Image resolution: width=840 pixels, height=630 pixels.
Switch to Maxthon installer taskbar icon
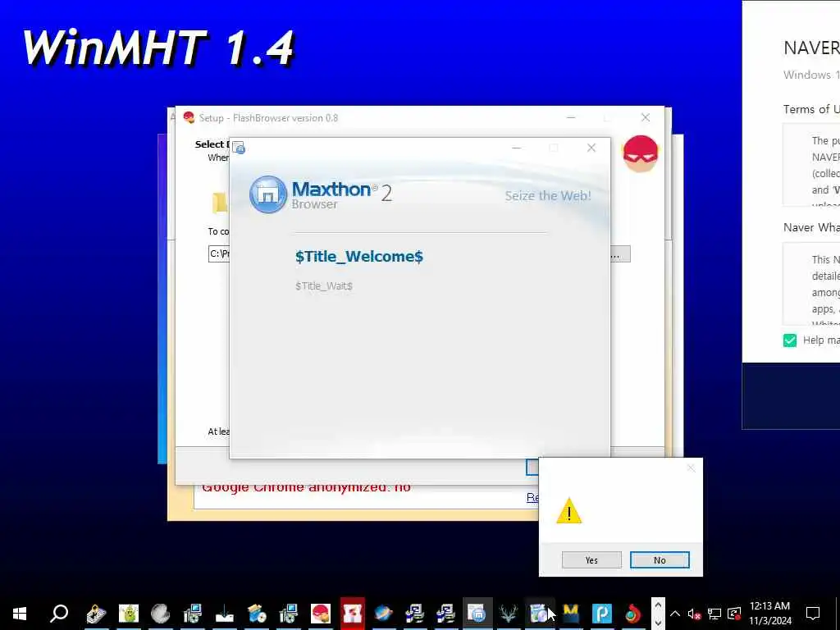click(477, 613)
